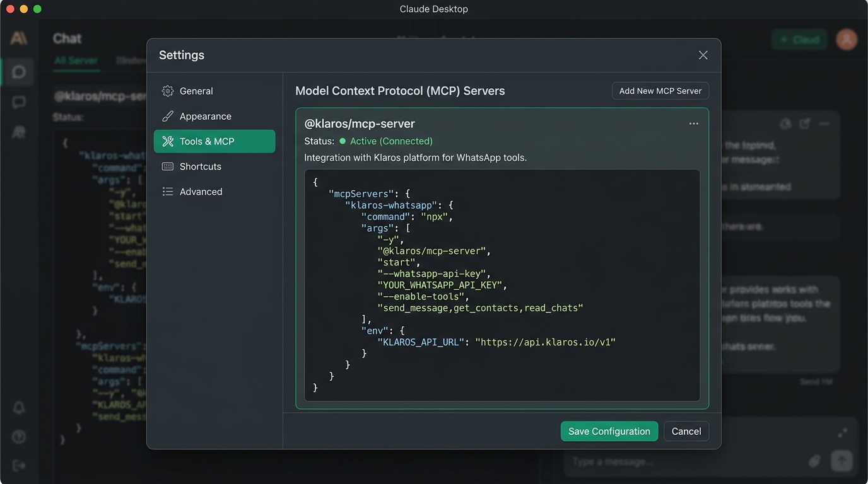Open notifications bell in main window sidebar
The height and width of the screenshot is (484, 868).
[19, 408]
